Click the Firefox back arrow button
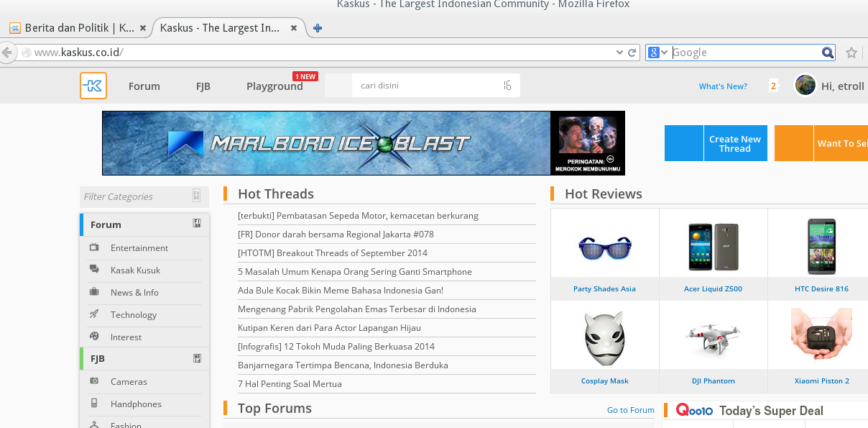868x428 pixels. pos(6,53)
